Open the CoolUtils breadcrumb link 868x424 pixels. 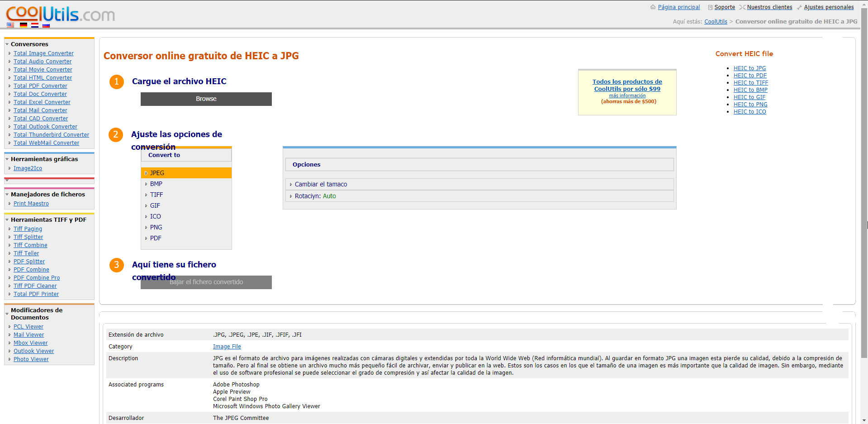pyautogui.click(x=716, y=22)
